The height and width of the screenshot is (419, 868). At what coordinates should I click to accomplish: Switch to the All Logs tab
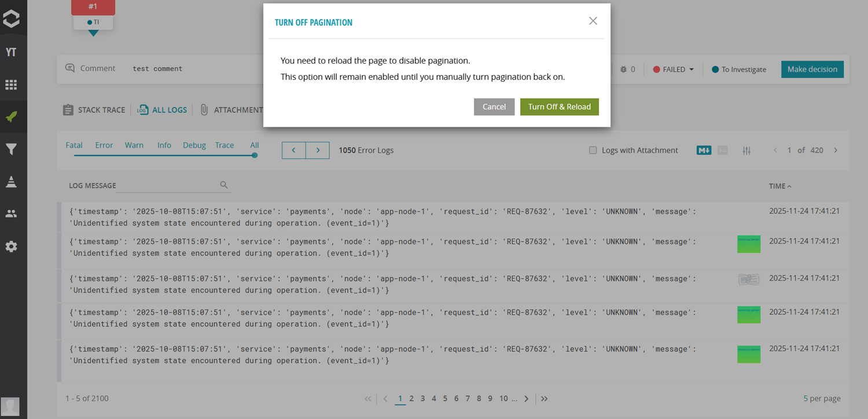coord(162,109)
